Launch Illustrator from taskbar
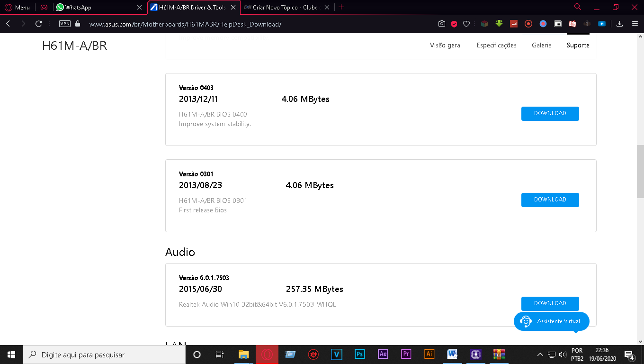Screen dimensions: 644x364 (x=429, y=355)
